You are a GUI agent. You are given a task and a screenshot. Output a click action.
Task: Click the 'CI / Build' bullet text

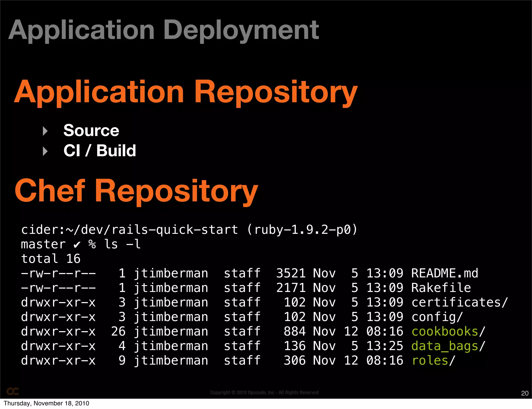[x=100, y=151]
